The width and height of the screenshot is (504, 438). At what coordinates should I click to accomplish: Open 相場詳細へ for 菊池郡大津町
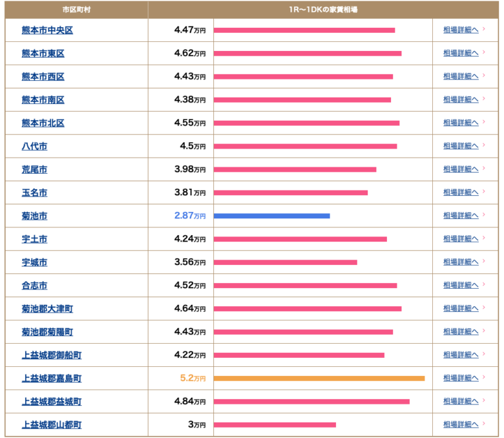tap(460, 309)
